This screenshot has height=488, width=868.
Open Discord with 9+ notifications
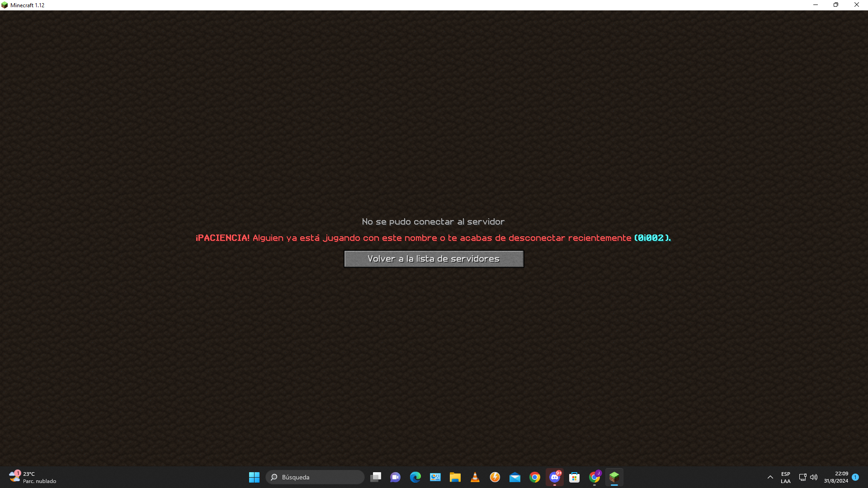555,477
